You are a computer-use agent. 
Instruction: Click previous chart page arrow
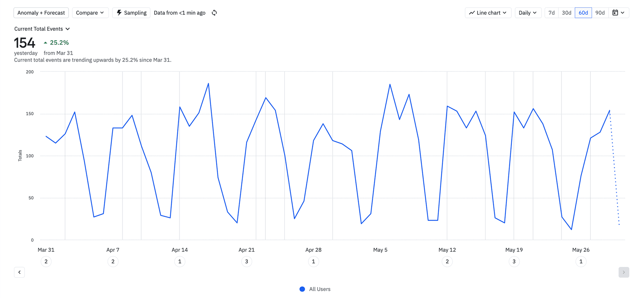click(19, 272)
